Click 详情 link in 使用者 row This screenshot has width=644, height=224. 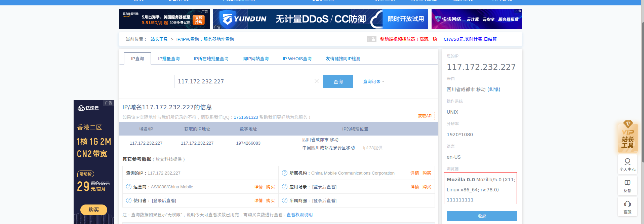point(258,200)
